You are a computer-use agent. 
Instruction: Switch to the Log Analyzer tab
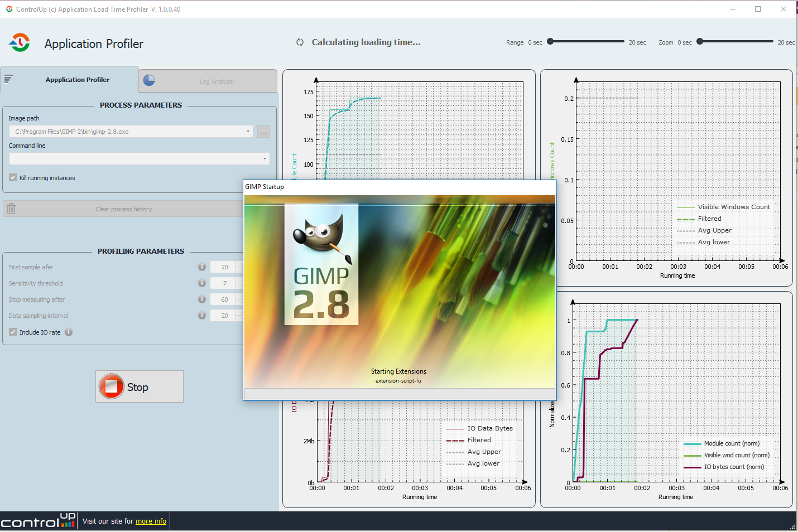point(208,81)
